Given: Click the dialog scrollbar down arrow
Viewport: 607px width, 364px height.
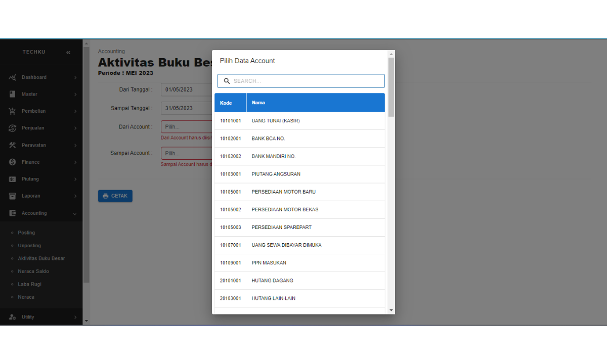Looking at the screenshot, I should point(391,310).
